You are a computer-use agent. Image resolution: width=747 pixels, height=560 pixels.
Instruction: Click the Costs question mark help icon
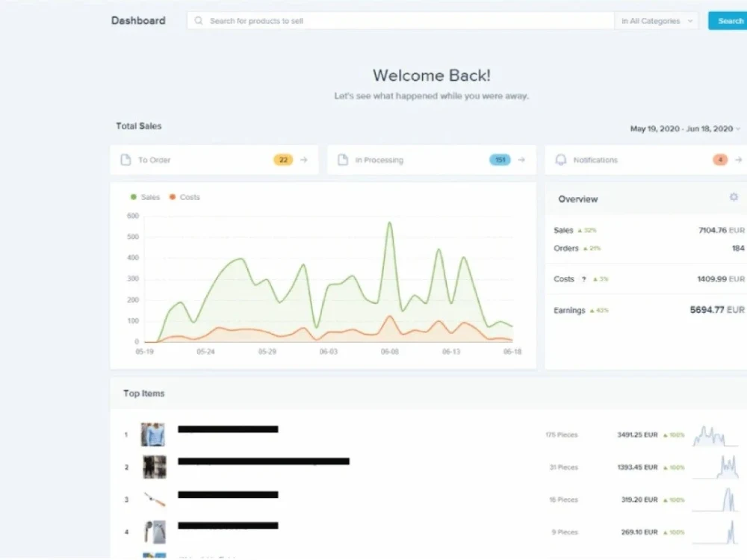tap(583, 279)
